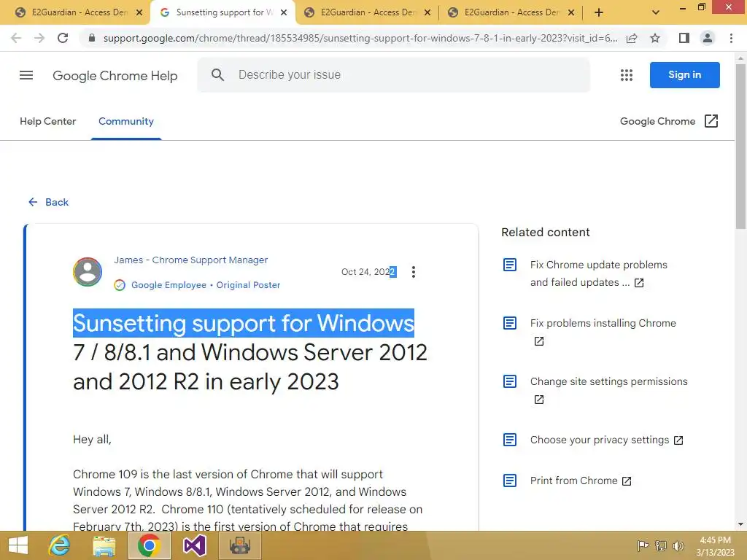Reload the current page
Screen dimensions: 747x560
coord(63,38)
